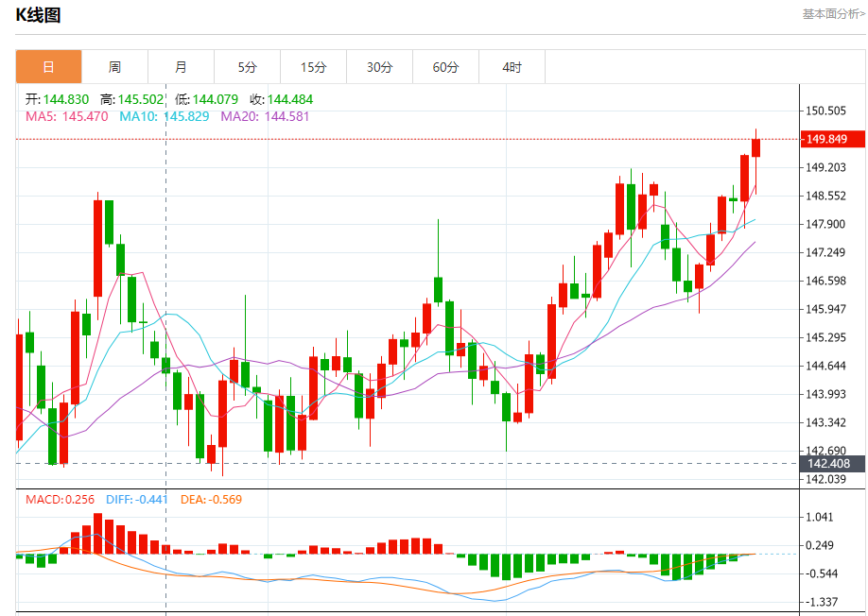Click the 1.041 MACD axis label
Screen dimensions: 868x616
[819, 517]
